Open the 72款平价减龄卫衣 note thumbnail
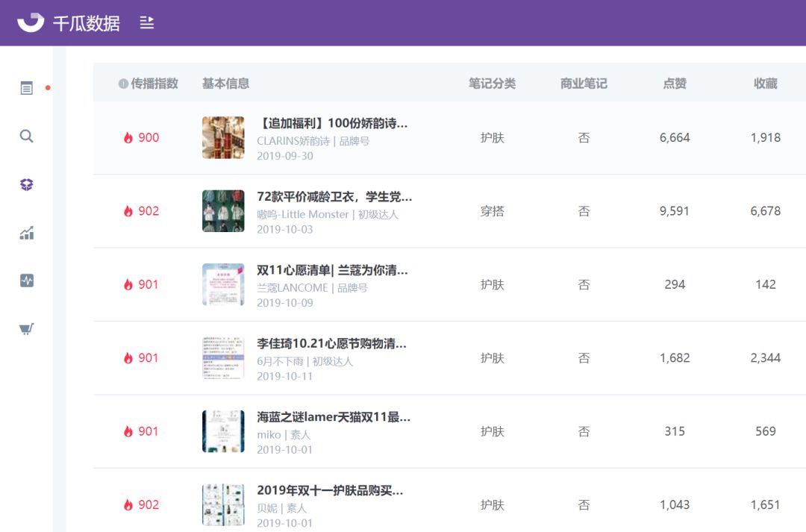806x532 pixels. tap(223, 211)
